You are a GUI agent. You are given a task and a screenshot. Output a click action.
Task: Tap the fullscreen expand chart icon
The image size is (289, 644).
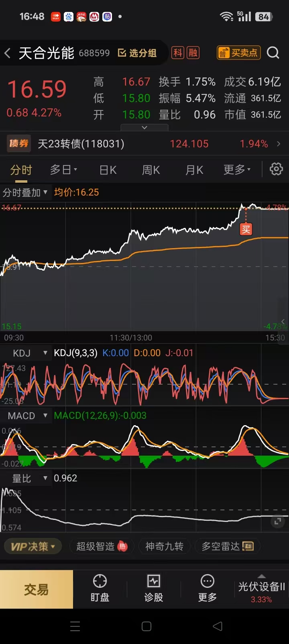pos(277,521)
